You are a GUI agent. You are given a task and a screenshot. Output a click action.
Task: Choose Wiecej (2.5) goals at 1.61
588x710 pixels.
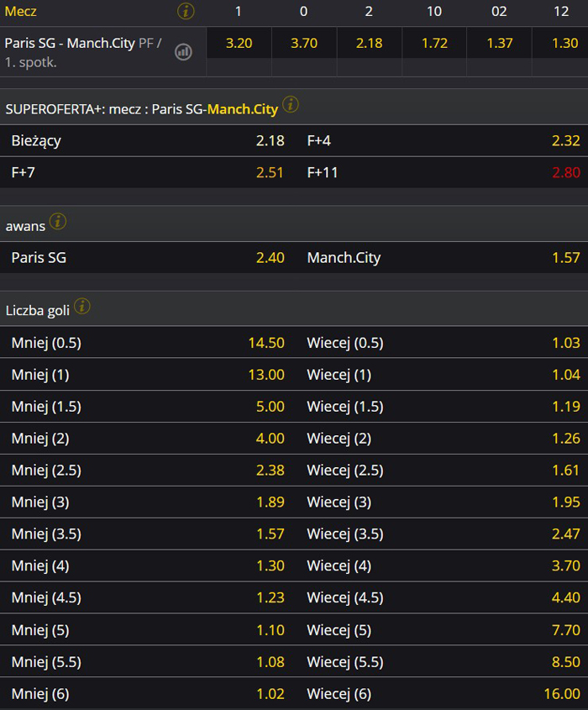[565, 471]
